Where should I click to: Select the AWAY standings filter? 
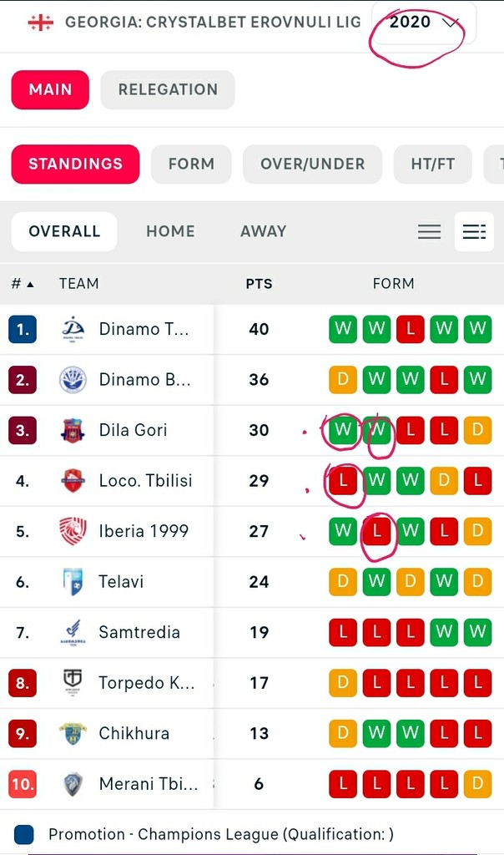263,231
